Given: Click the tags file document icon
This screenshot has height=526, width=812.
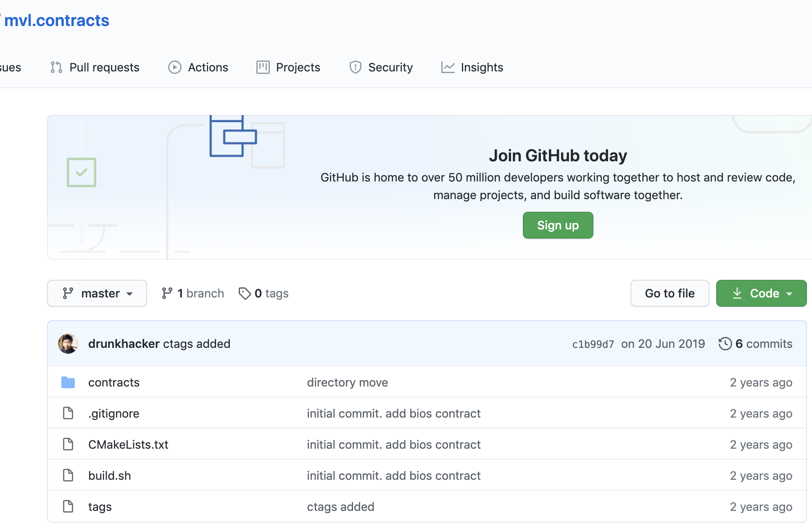Looking at the screenshot, I should [x=68, y=507].
